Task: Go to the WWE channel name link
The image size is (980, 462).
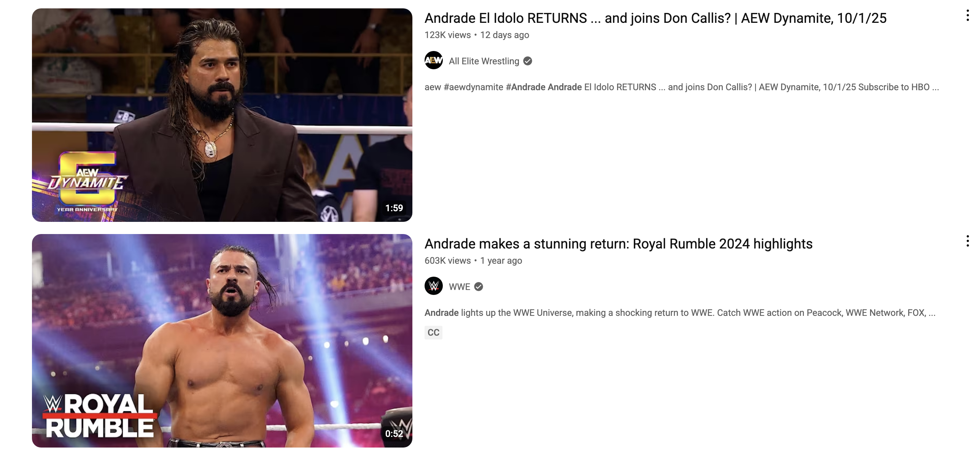Action: tap(460, 287)
